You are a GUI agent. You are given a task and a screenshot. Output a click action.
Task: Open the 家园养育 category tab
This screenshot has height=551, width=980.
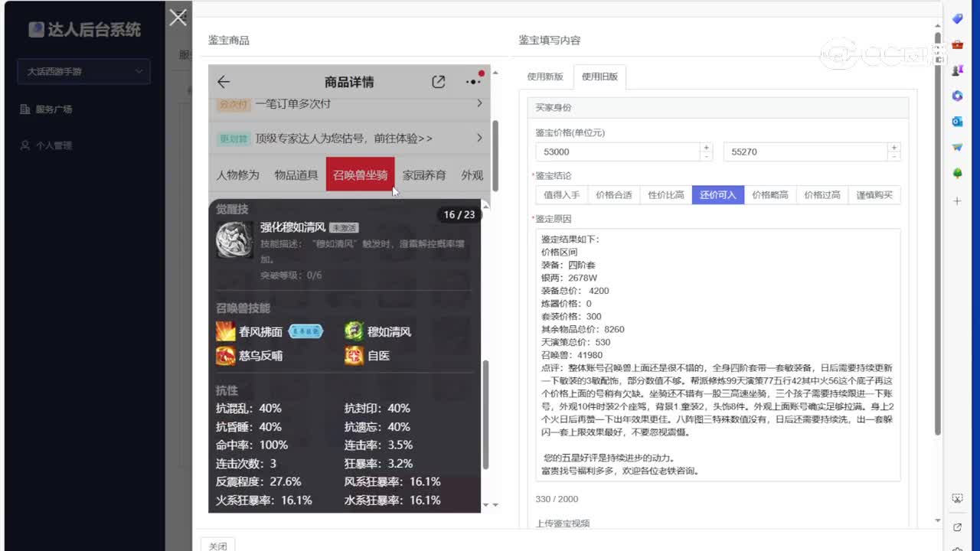pyautogui.click(x=425, y=174)
